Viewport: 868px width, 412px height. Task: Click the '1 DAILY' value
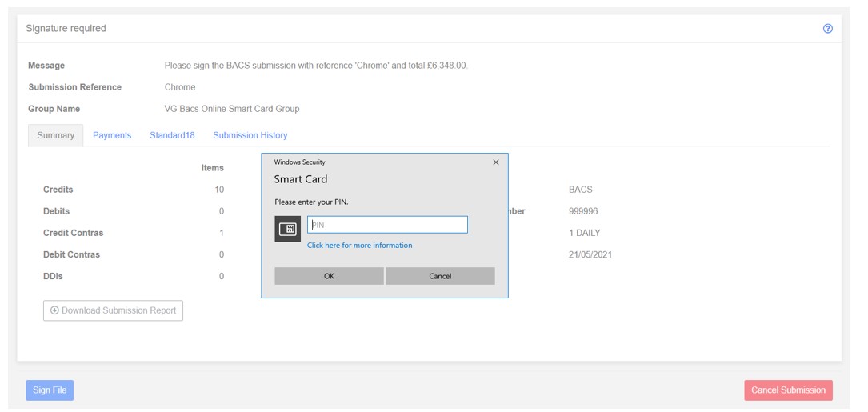tap(585, 233)
